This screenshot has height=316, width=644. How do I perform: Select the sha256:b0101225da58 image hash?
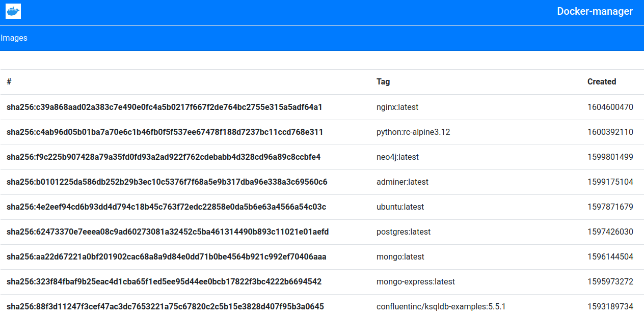tap(167, 182)
